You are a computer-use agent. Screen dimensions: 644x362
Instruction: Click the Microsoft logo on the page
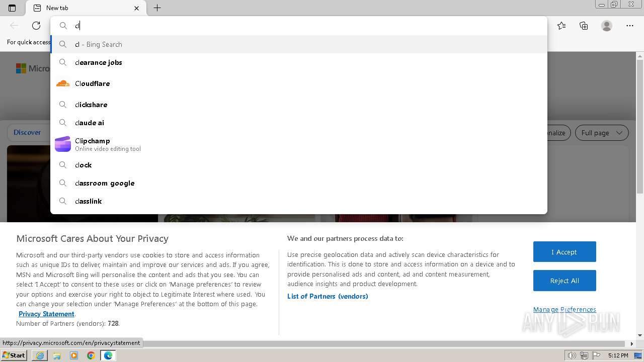pos(21,68)
